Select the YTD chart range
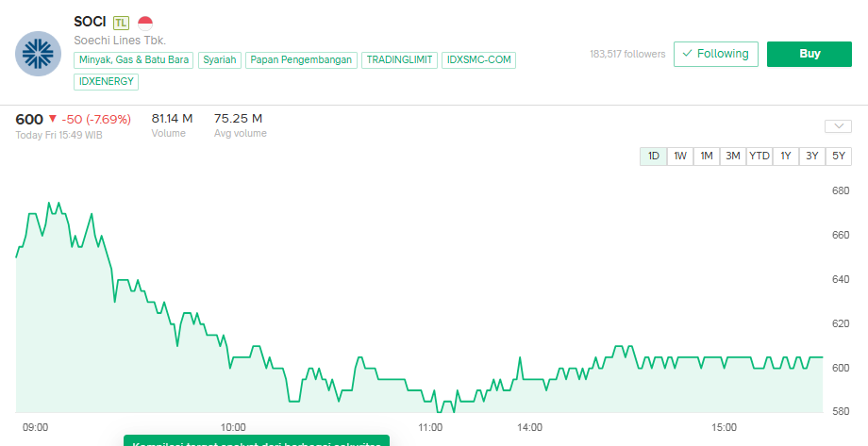 [759, 157]
